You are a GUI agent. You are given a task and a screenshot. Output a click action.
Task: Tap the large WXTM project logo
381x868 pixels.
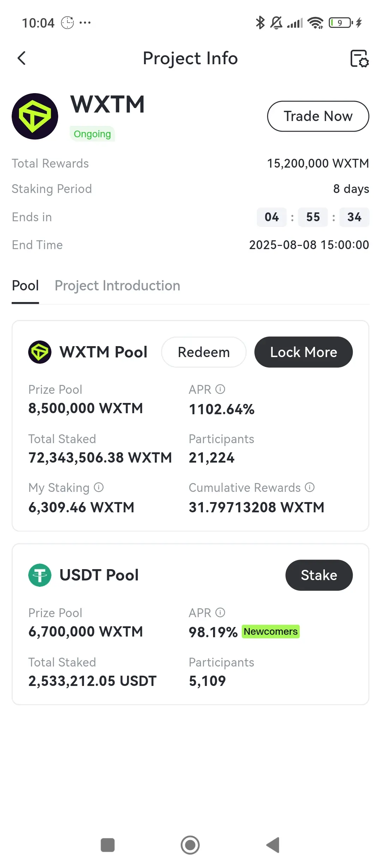35,116
